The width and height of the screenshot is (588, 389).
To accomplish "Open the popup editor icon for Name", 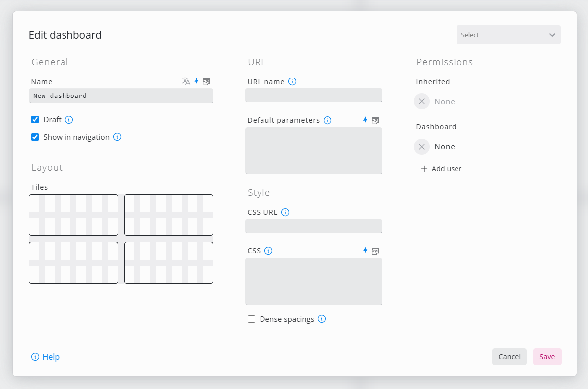I will [x=206, y=81].
